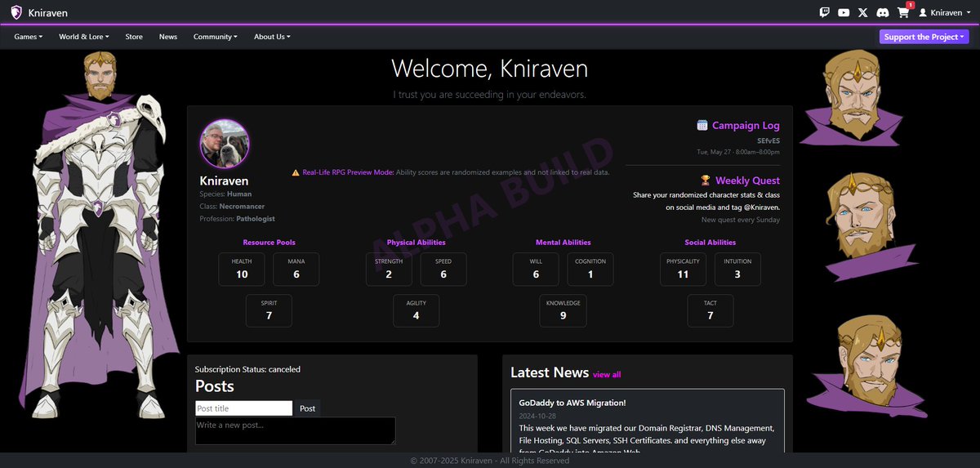980x468 pixels.
Task: Open the Campaign Log link
Action: 746,126
